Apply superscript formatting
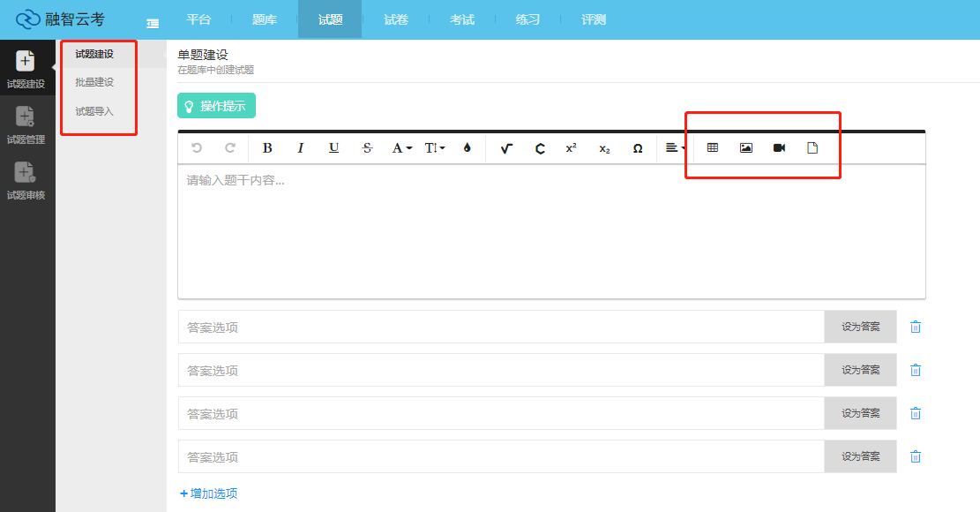This screenshot has height=512, width=980. (571, 148)
